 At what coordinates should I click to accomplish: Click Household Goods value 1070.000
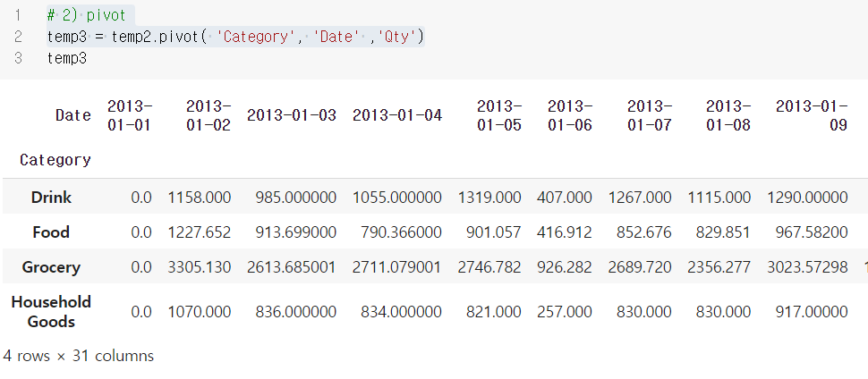200,312
